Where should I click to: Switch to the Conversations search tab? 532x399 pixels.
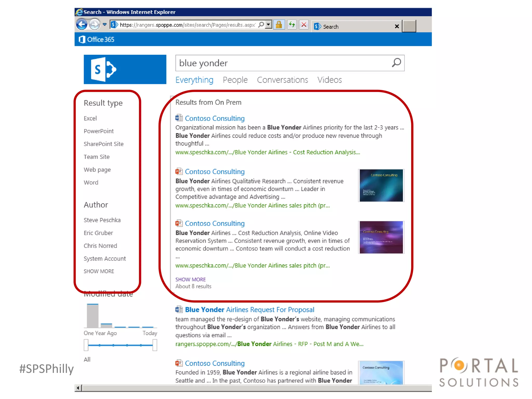[x=282, y=80]
